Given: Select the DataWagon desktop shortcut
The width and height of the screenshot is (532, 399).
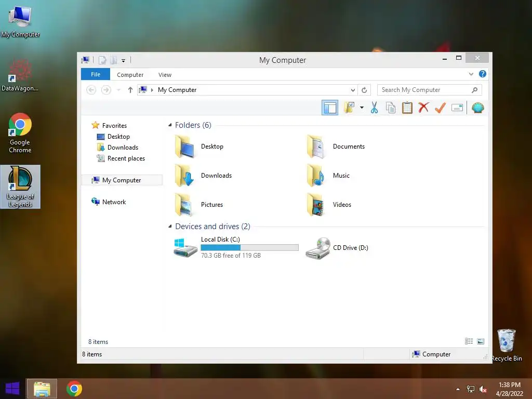Looking at the screenshot, I should 20,75.
